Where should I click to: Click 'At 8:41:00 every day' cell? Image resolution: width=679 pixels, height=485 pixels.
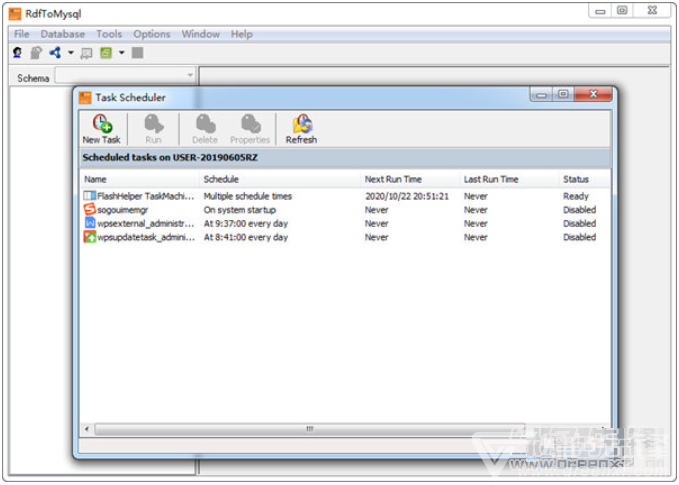[x=246, y=237]
